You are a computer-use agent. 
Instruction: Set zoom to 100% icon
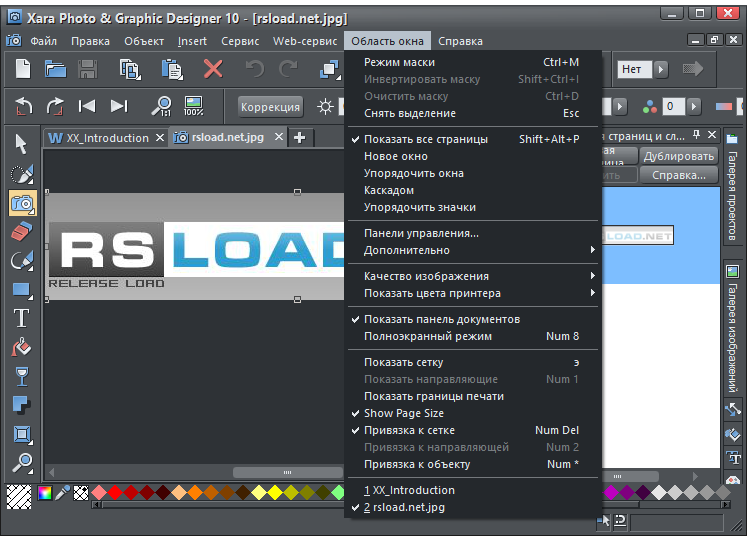(193, 106)
